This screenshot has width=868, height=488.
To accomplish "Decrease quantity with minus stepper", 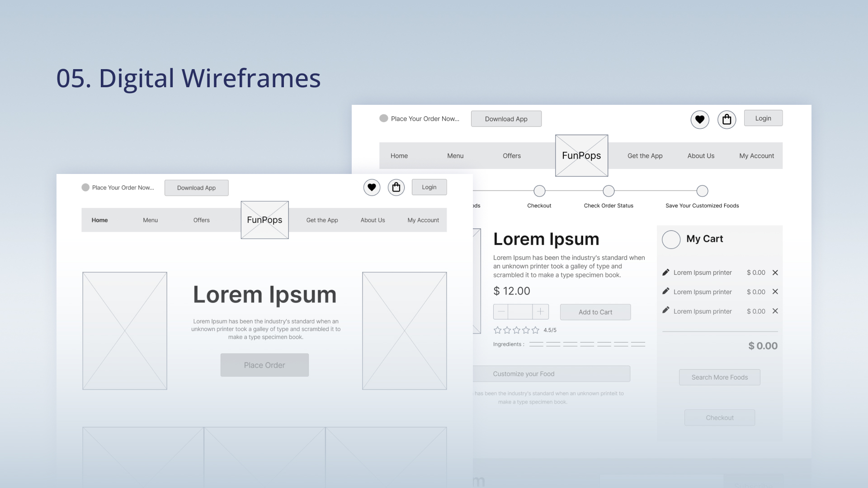I will pos(500,312).
